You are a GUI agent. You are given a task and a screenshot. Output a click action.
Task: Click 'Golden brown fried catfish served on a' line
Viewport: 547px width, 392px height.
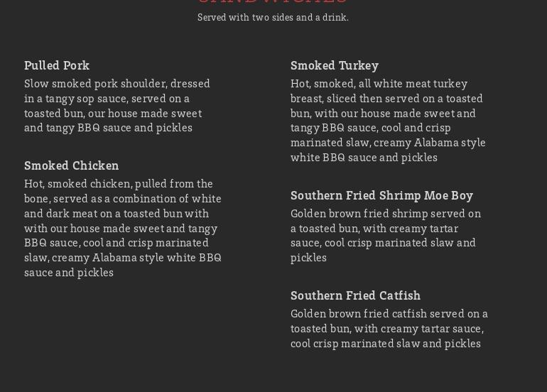pyautogui.click(x=389, y=314)
